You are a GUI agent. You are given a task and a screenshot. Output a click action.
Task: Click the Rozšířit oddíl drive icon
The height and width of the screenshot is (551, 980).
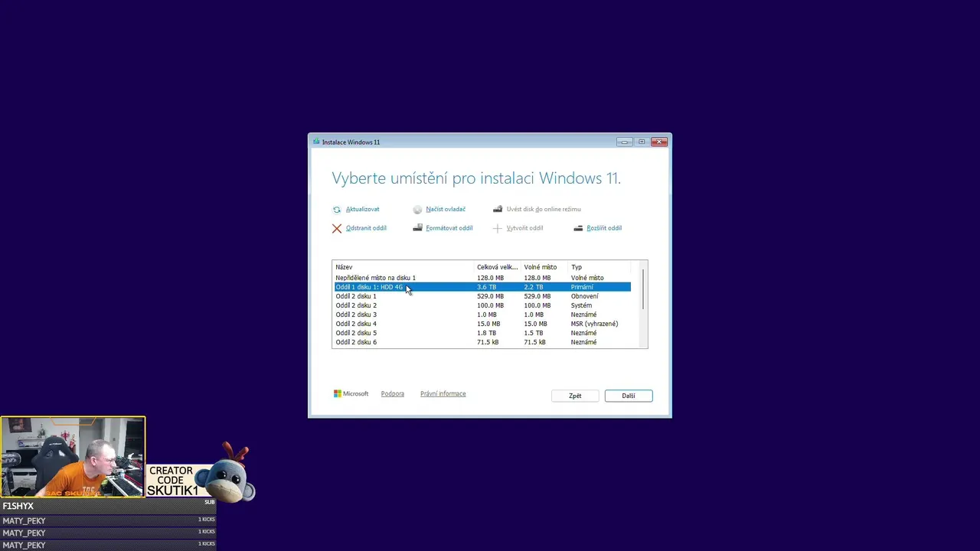tap(580, 228)
